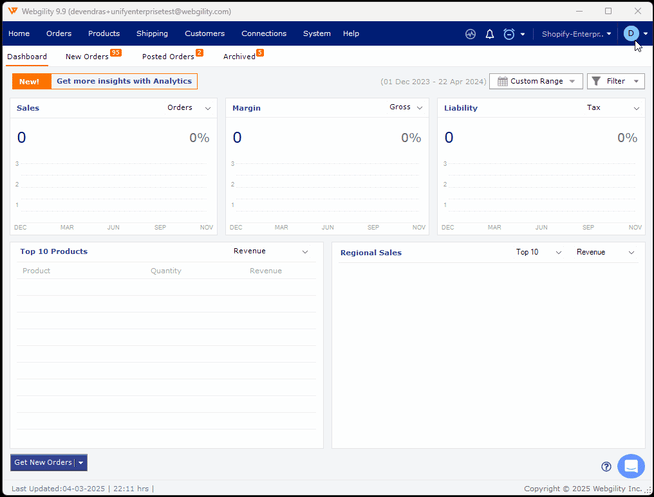The height and width of the screenshot is (497, 654).
Task: Click Get more insights with Analytics
Action: coord(124,81)
